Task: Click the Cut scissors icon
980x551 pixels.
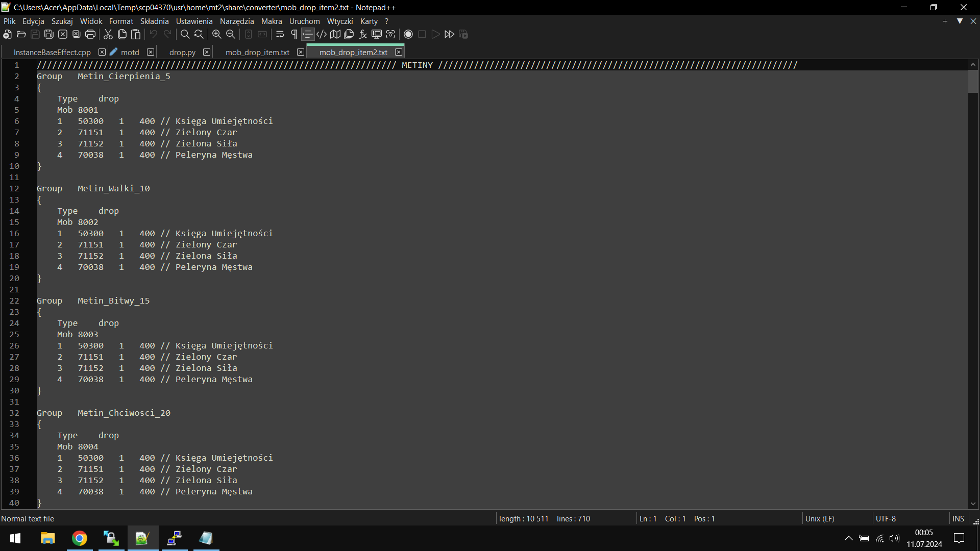Action: pyautogui.click(x=108, y=34)
